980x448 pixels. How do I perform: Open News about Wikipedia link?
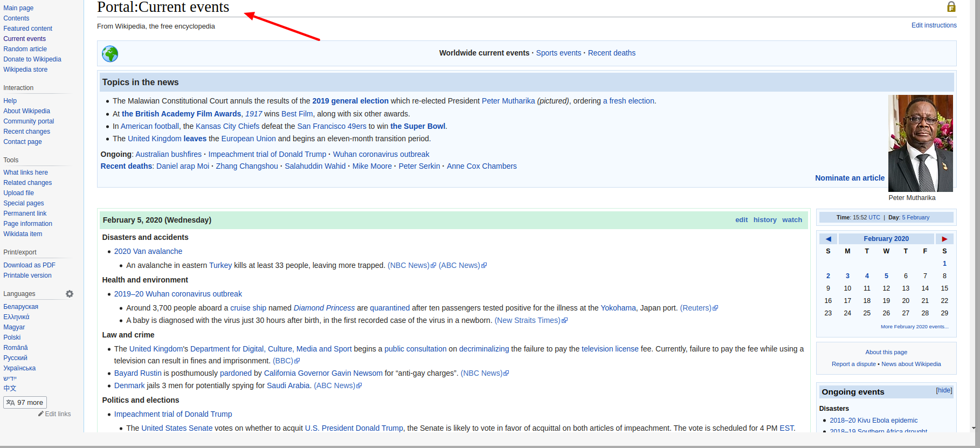pyautogui.click(x=911, y=364)
